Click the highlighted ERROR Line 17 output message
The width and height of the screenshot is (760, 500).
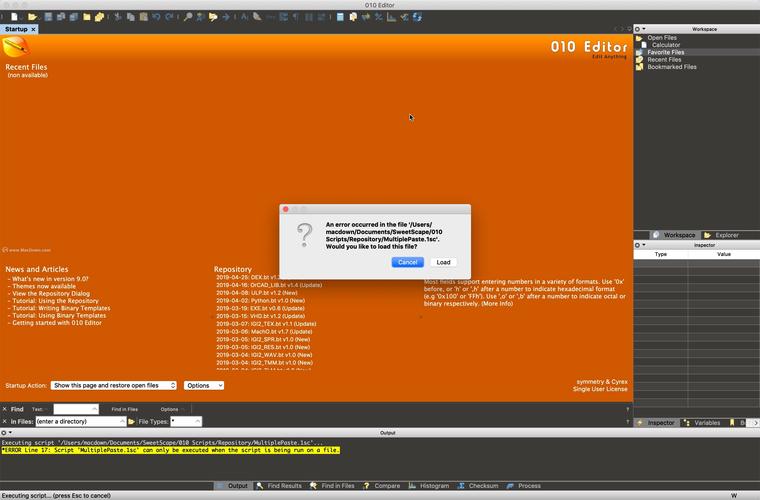point(171,450)
